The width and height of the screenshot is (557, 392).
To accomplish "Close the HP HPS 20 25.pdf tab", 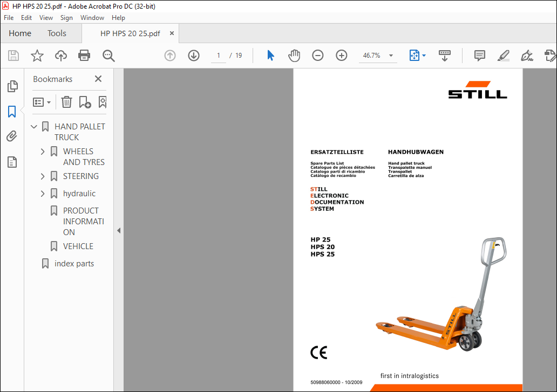I will pos(172,33).
